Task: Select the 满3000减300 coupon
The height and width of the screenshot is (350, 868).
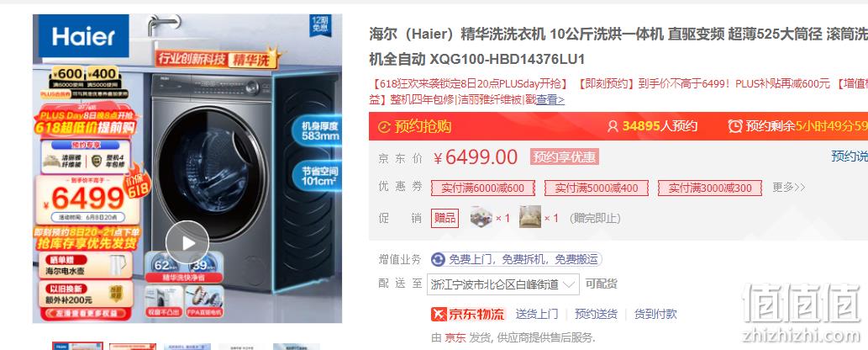Action: (x=710, y=188)
